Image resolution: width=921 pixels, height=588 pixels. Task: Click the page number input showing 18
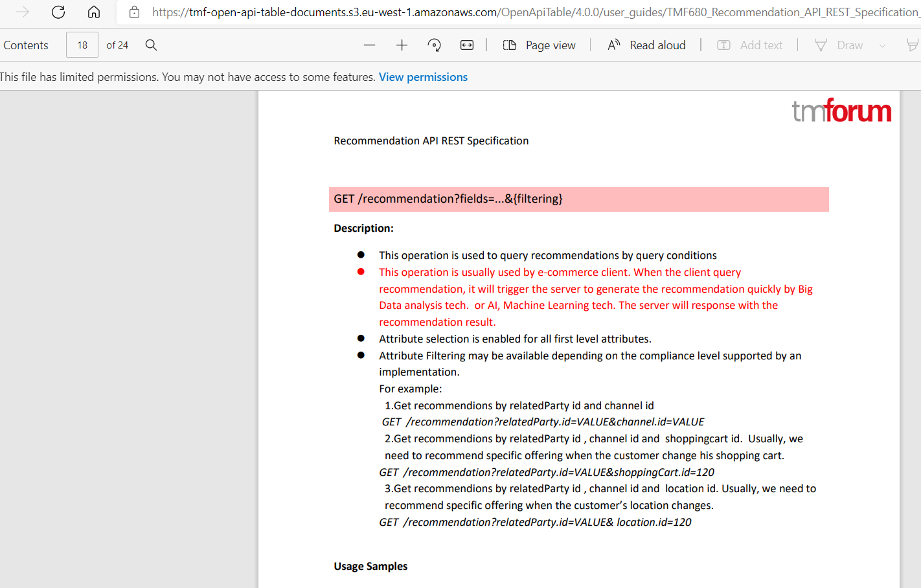(82, 45)
